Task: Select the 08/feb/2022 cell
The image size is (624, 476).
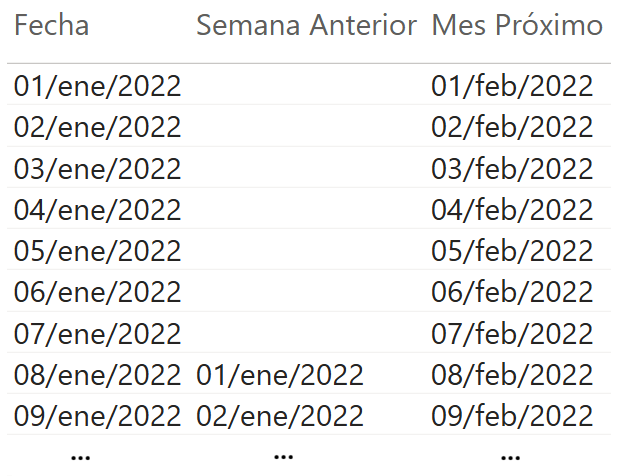Action: 512,375
